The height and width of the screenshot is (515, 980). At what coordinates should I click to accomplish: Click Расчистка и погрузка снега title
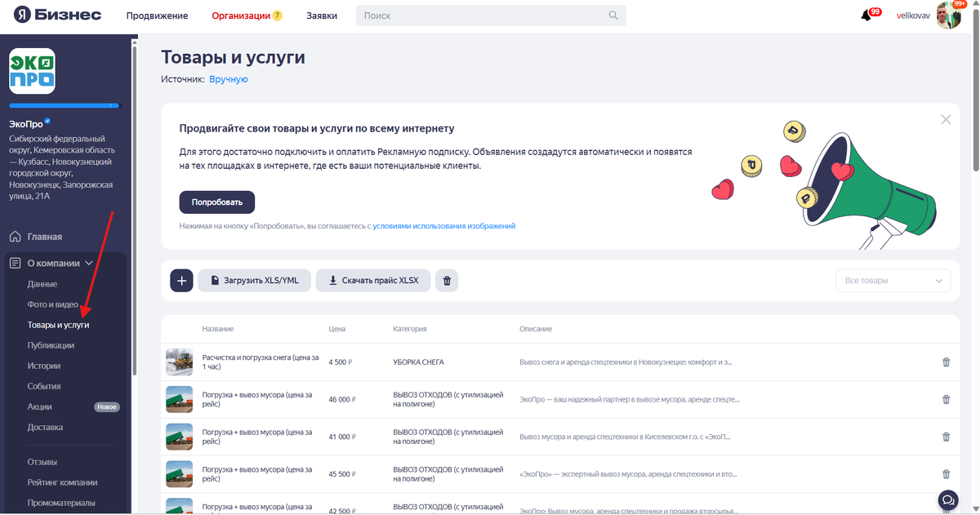coord(261,362)
